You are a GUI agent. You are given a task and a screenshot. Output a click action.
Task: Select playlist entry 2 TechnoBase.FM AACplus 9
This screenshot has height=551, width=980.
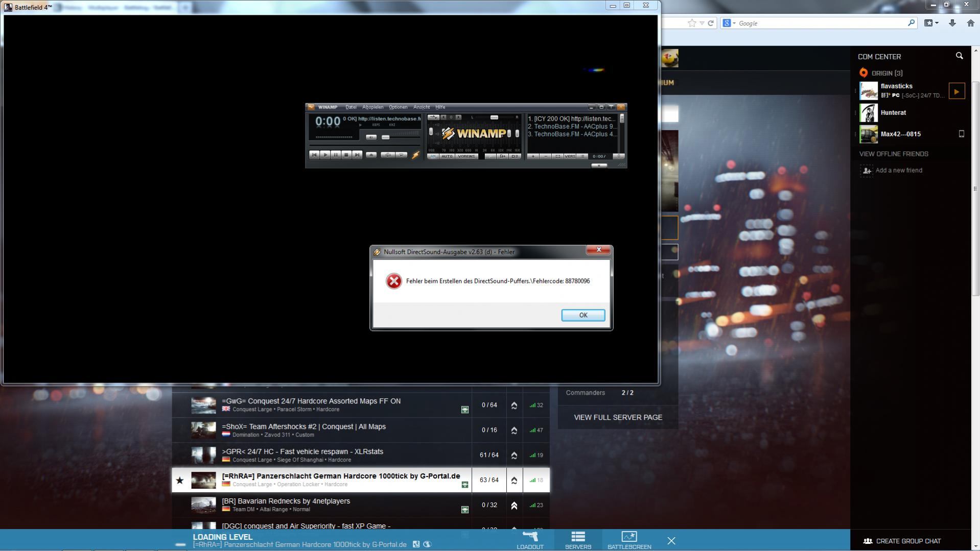coord(572,127)
